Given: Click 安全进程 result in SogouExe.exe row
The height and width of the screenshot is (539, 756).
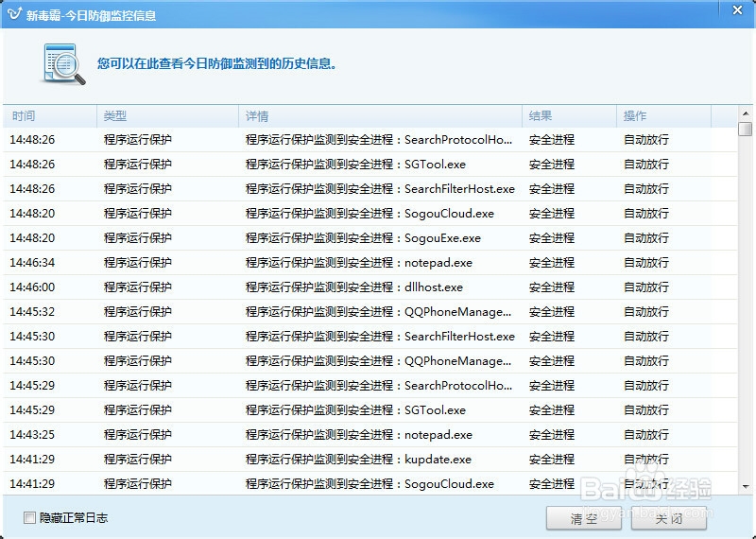Looking at the screenshot, I should [x=552, y=238].
